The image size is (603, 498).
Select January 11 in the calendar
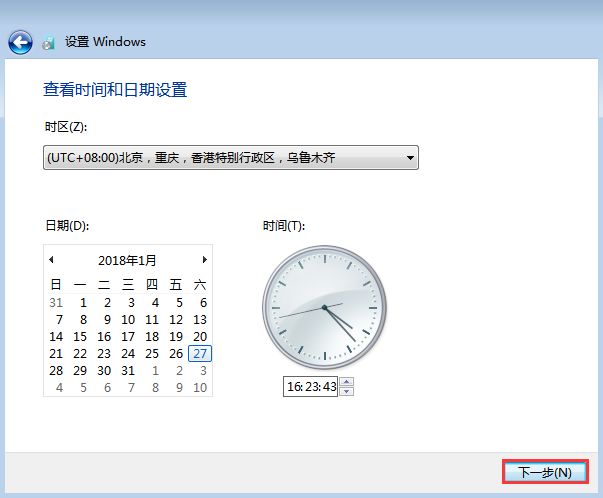[x=152, y=320]
